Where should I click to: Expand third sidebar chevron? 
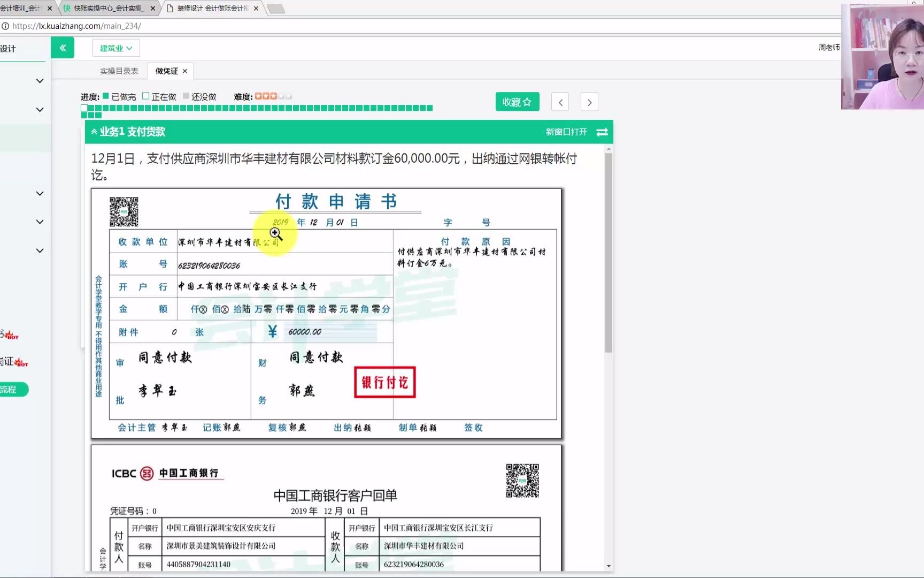click(x=40, y=194)
